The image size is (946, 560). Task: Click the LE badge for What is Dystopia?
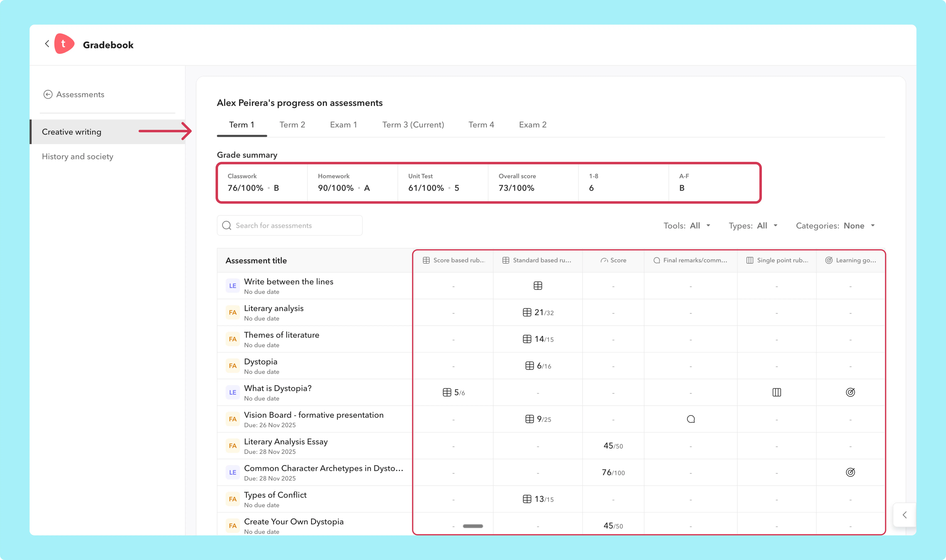[x=233, y=392]
